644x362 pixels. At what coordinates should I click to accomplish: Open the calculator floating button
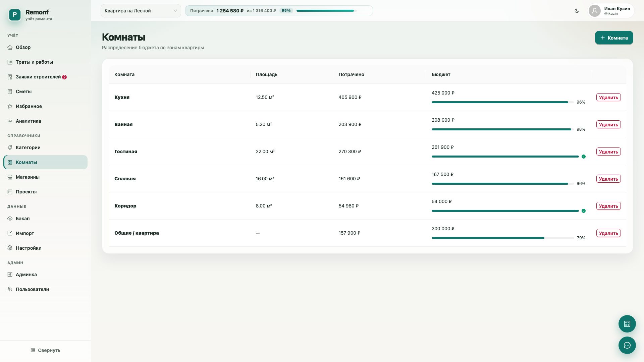coord(627,324)
